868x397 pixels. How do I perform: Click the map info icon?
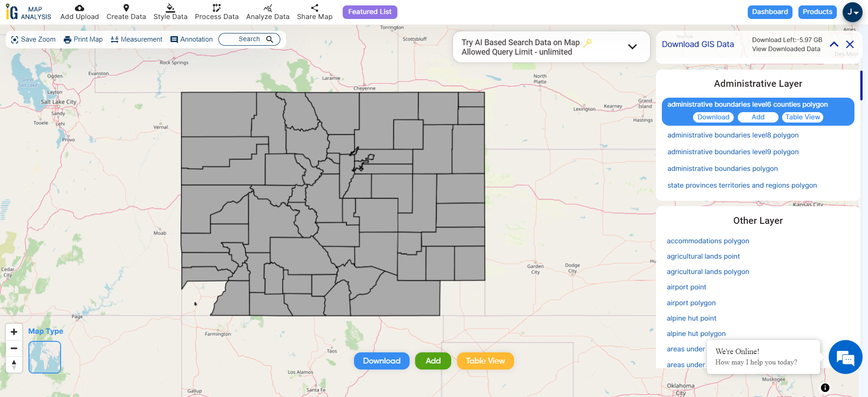point(825,388)
